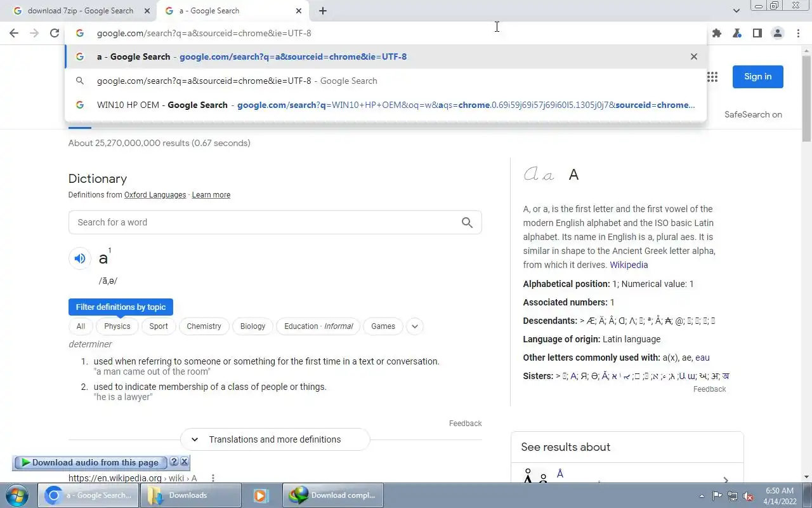The width and height of the screenshot is (812, 508).
Task: Open a new browser tab
Action: pyautogui.click(x=322, y=11)
